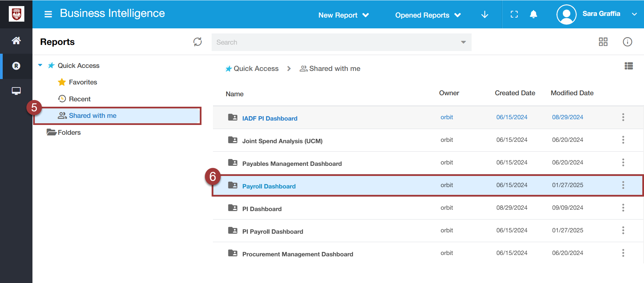
Task: Open the Home icon in sidebar
Action: coord(16,41)
